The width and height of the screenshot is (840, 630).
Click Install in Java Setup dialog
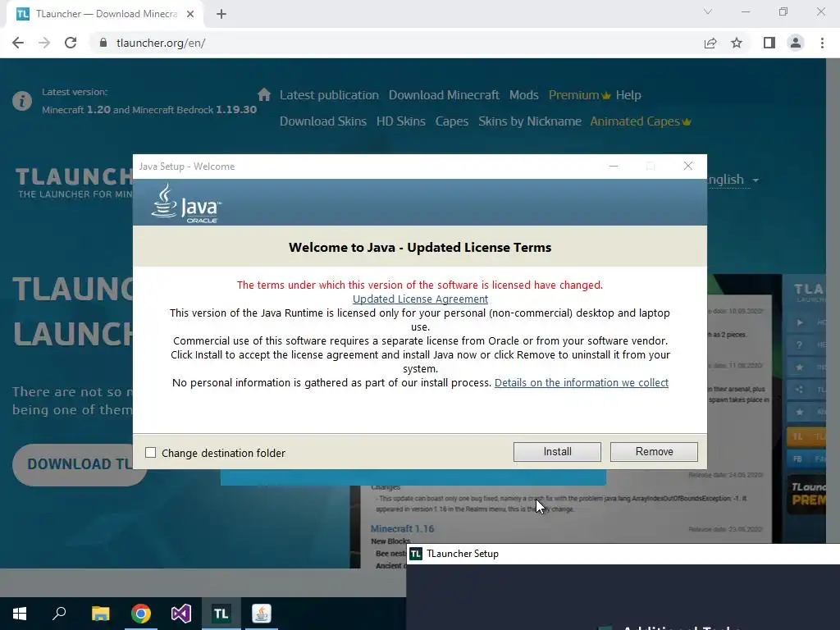coord(557,452)
